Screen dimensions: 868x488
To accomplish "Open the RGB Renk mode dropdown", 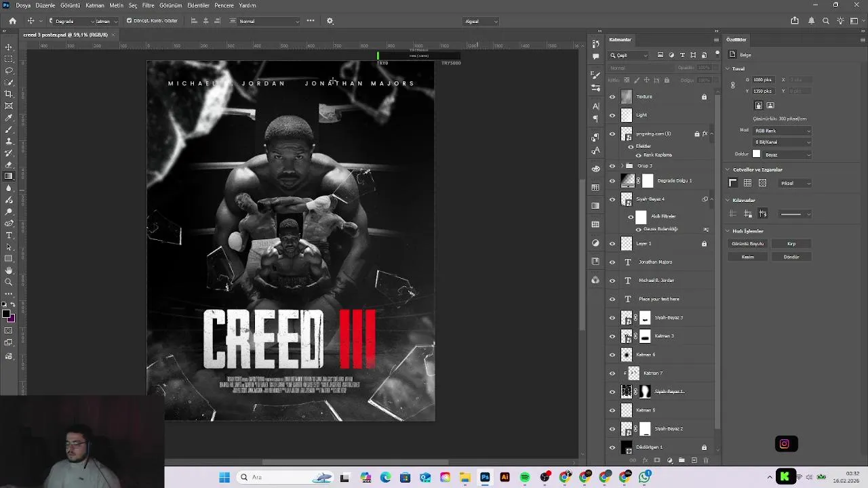I will (782, 131).
